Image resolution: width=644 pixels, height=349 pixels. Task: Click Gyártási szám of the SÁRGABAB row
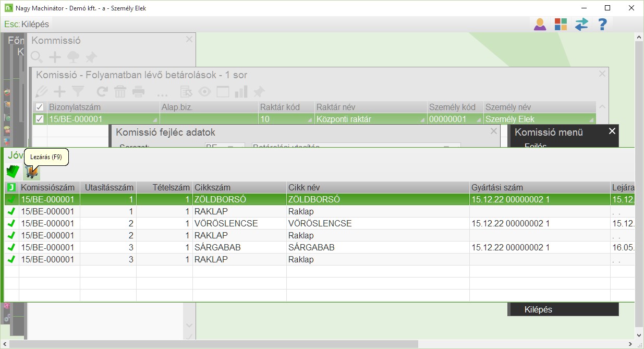click(x=540, y=247)
